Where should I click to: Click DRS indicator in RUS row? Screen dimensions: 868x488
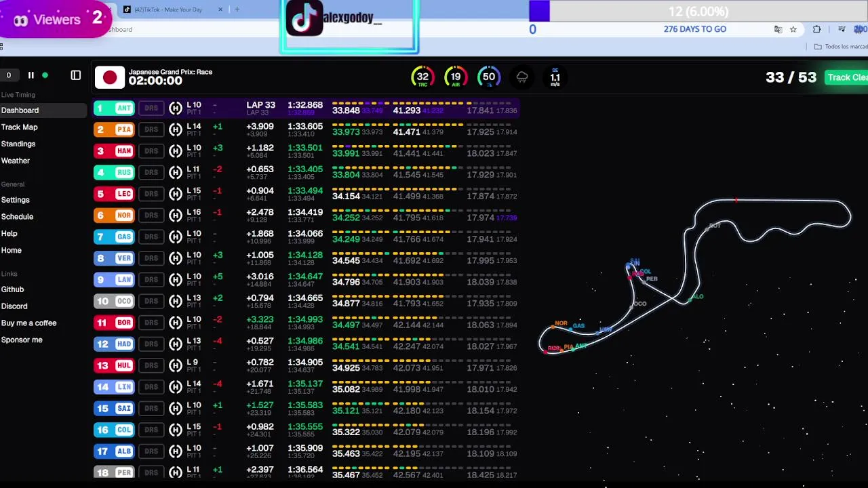coord(151,172)
